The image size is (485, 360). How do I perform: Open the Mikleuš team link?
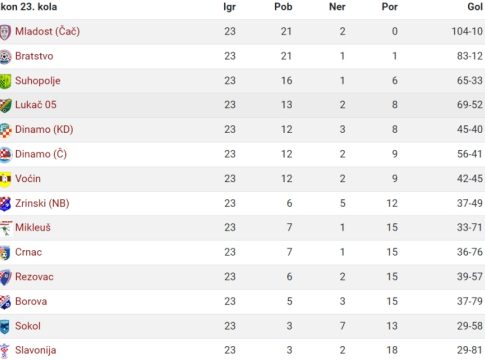pos(33,227)
